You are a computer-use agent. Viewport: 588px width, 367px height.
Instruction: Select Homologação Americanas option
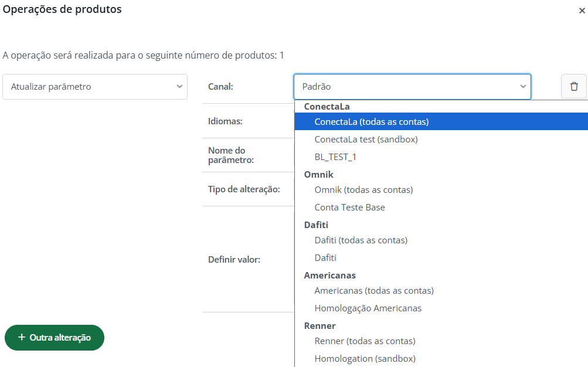pos(368,308)
